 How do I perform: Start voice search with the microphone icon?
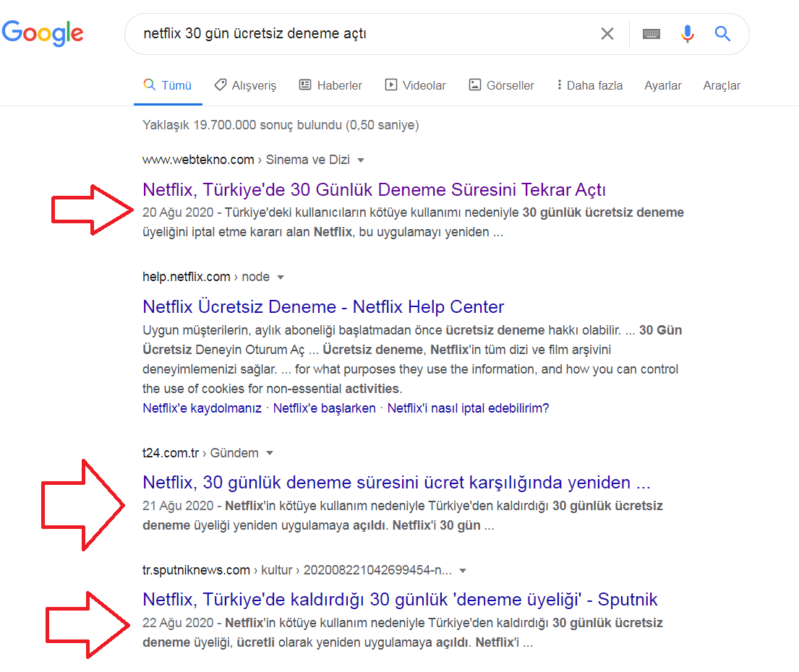tap(688, 33)
